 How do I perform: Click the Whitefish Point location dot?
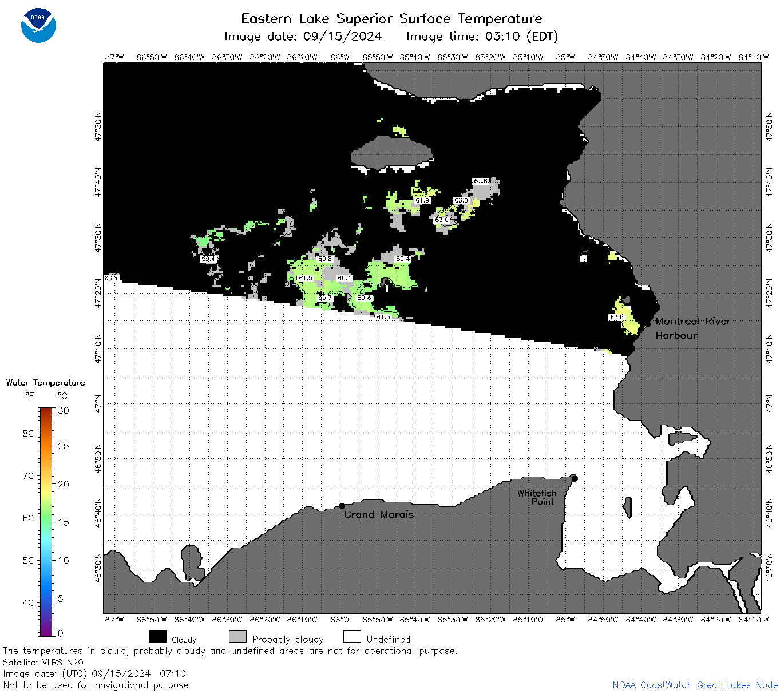575,478
